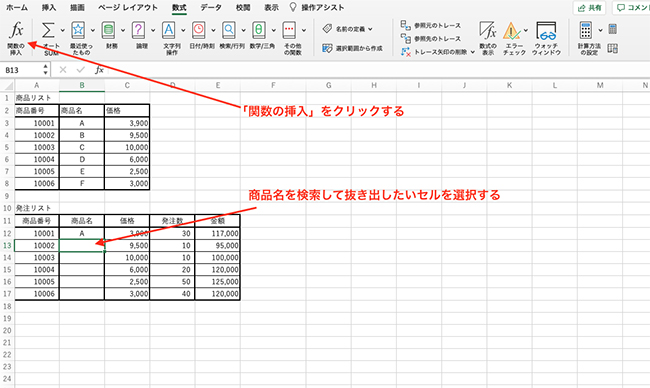Screen dimensions: 650x388
Task: Click トレース矢印の削除 remove arrows
Action: (434, 52)
